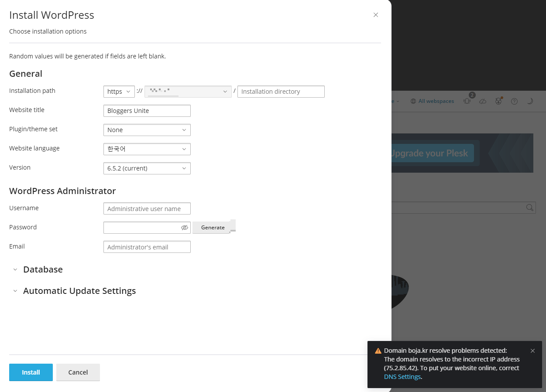546x392 pixels.
Task: Click the icon with the orange dot
Action: pyautogui.click(x=498, y=101)
